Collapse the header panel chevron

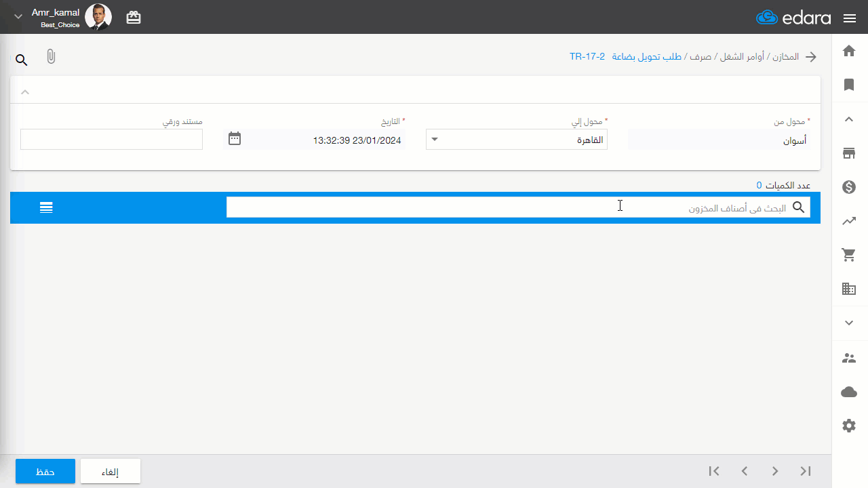tap(25, 91)
